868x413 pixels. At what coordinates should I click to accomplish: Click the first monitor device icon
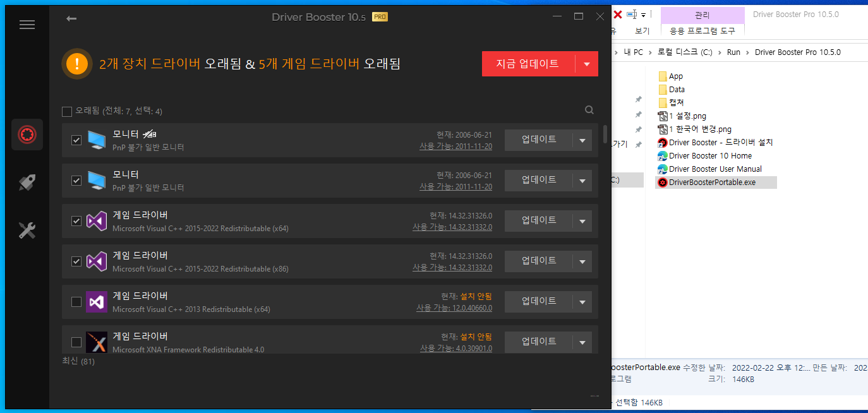(97, 140)
